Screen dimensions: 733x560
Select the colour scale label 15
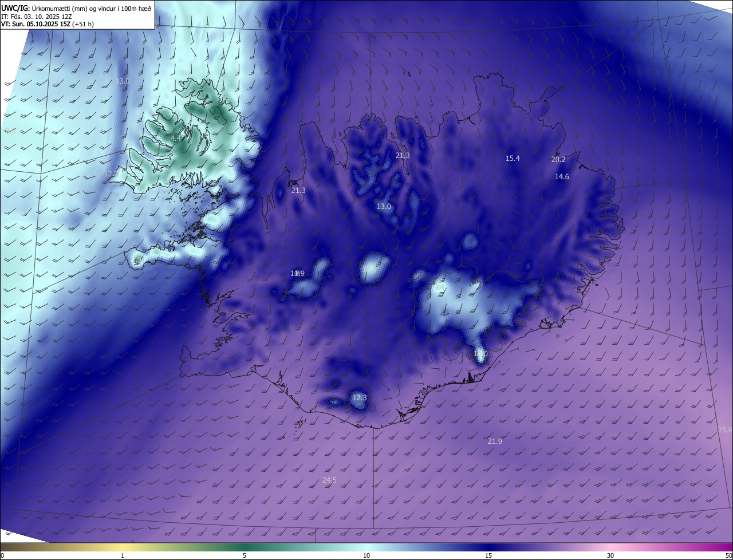488,555
